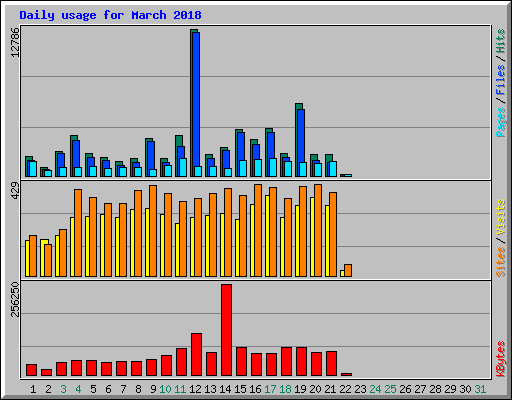Screen dimensions: 512x400
Task: Click the orange sites bar for day 4
Action: 78,233
